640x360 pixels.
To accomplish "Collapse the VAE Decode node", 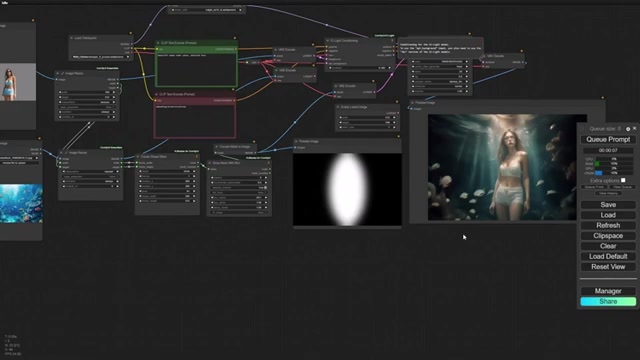I will tap(484, 56).
